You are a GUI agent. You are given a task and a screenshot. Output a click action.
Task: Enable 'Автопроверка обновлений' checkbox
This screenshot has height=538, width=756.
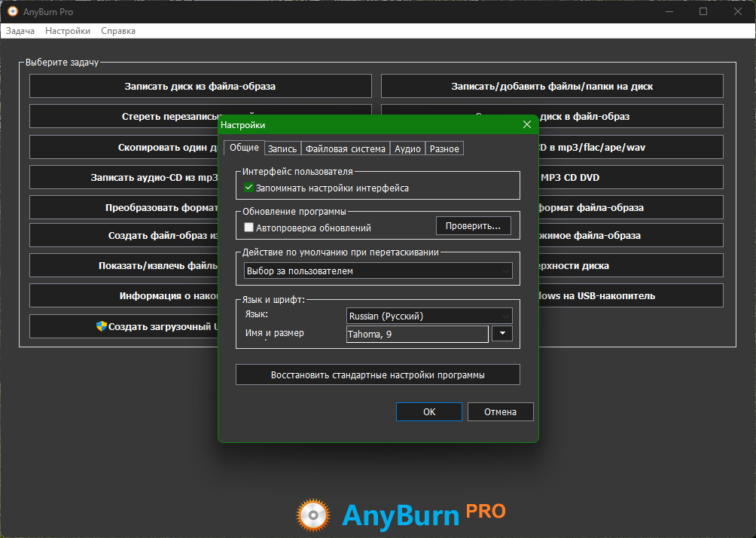tap(249, 227)
